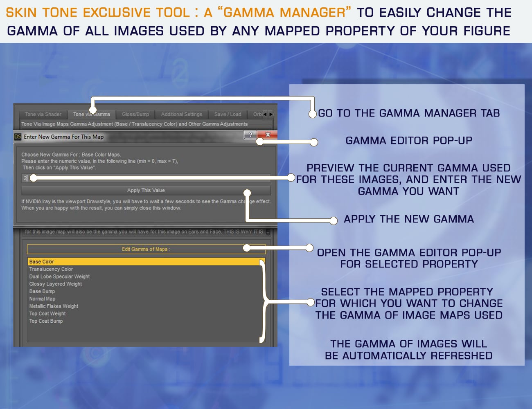Screen dimensions: 532x409
Task: Switch to the Tone via Shader tab
Action: pyautogui.click(x=43, y=115)
